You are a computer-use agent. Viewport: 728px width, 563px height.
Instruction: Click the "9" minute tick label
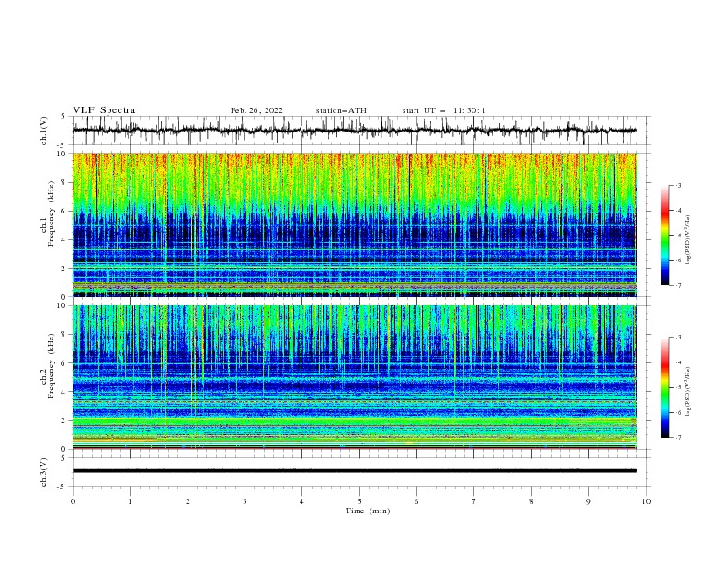tap(588, 501)
